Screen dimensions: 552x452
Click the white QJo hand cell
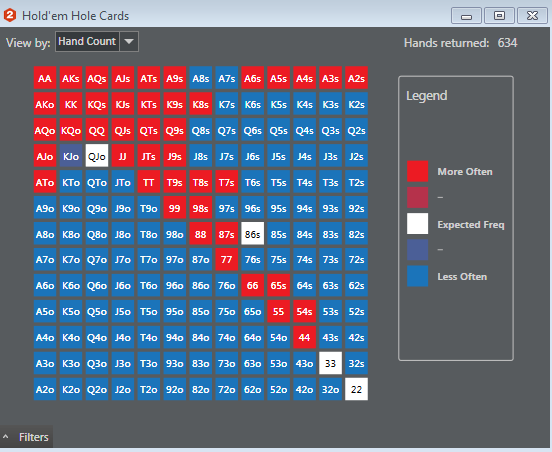click(97, 156)
